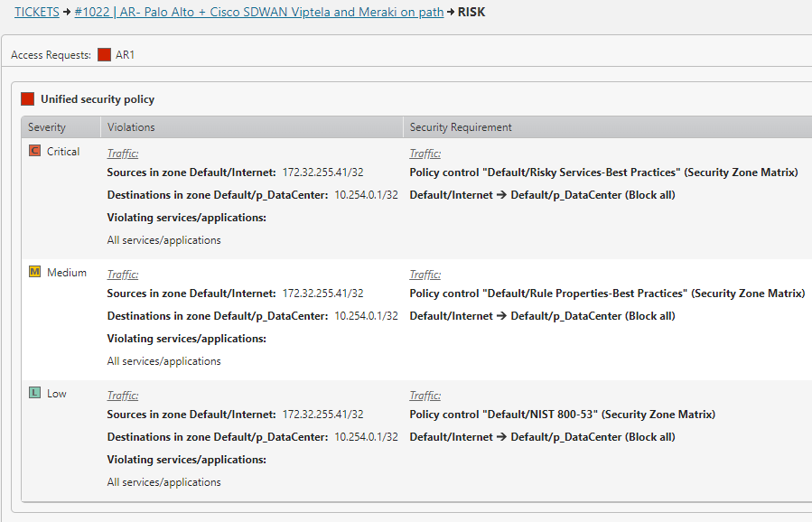Open ticket #1022 breadcrumb link
Image resolution: width=812 pixels, height=522 pixels.
pyautogui.click(x=251, y=13)
